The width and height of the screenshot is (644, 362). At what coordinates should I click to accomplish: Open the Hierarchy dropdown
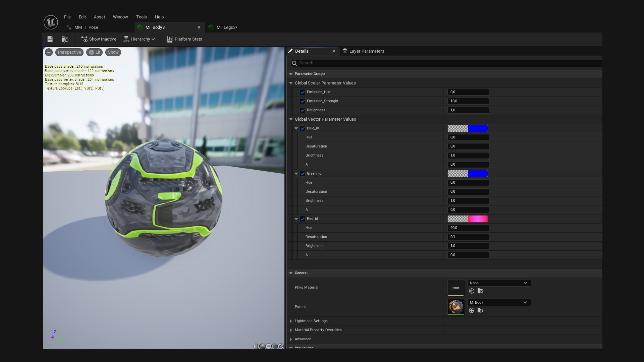pyautogui.click(x=140, y=39)
